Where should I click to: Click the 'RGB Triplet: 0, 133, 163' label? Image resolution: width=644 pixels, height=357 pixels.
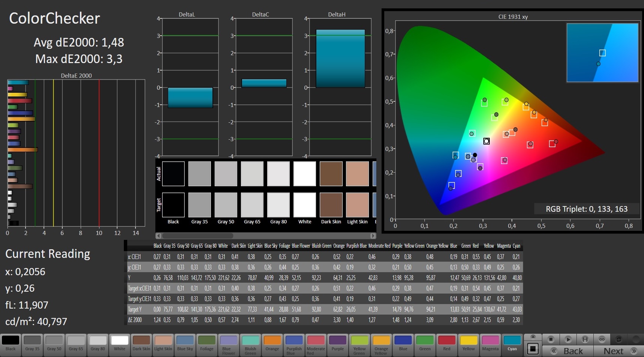(x=587, y=209)
